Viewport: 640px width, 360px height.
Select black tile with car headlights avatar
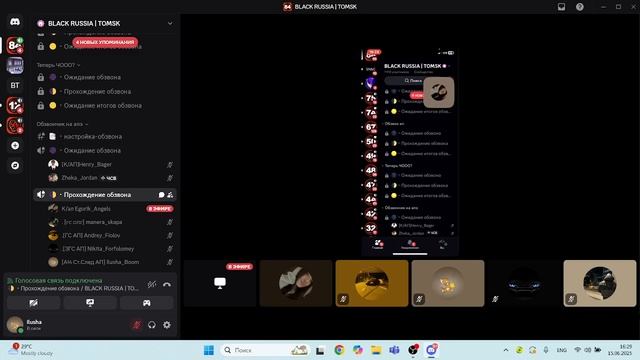(x=524, y=283)
